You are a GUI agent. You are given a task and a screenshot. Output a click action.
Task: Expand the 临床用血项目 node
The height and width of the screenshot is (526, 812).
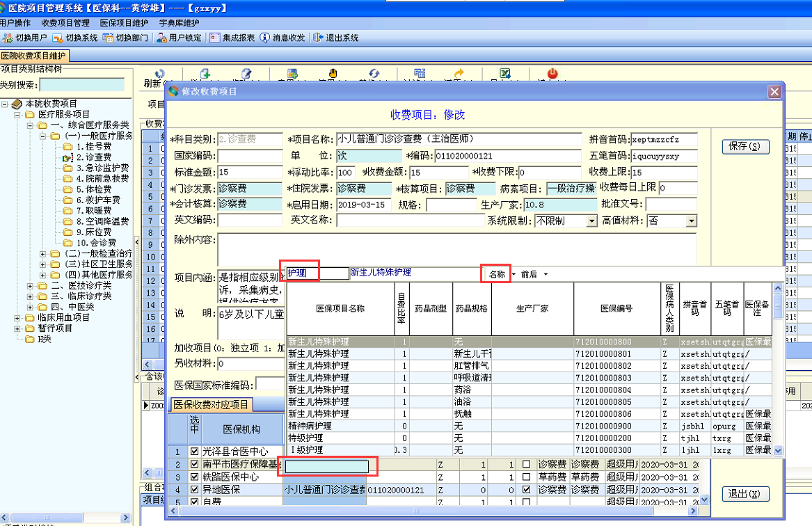(17, 318)
